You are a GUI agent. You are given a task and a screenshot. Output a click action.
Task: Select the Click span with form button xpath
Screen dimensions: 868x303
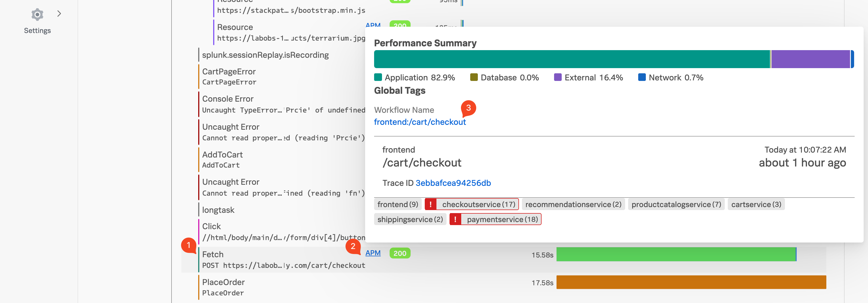(282, 232)
